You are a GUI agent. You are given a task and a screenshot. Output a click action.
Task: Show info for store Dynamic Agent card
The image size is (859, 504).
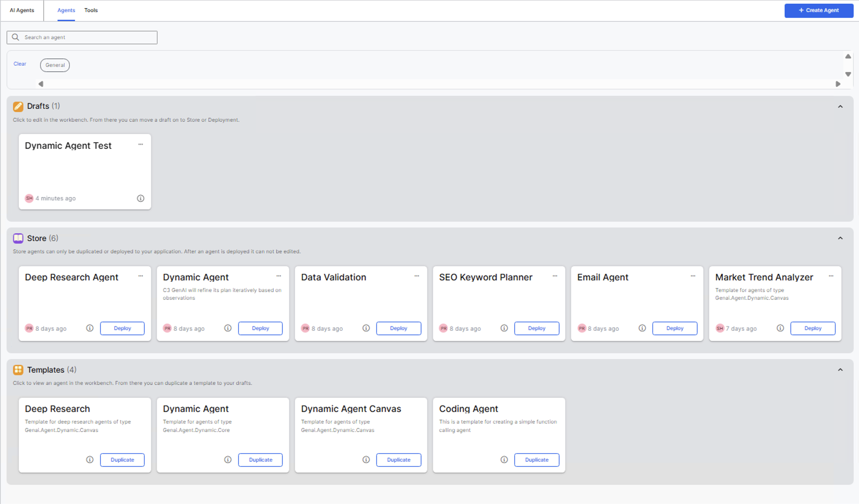click(228, 328)
